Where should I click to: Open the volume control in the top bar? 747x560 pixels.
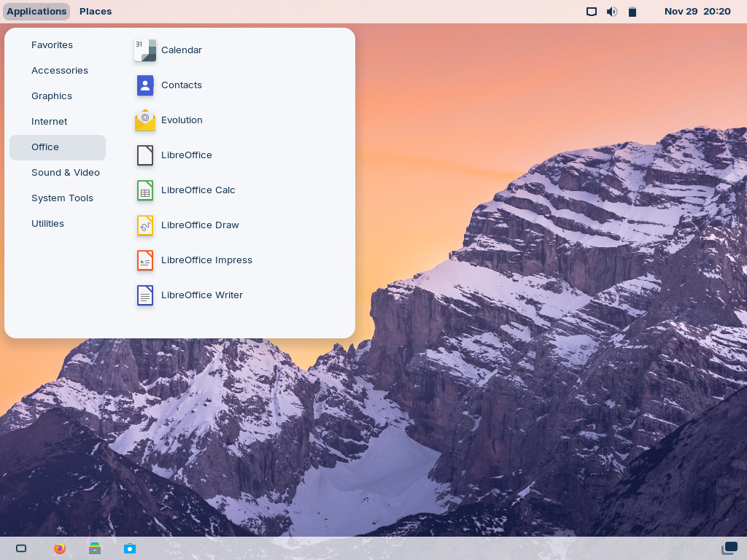(x=611, y=11)
